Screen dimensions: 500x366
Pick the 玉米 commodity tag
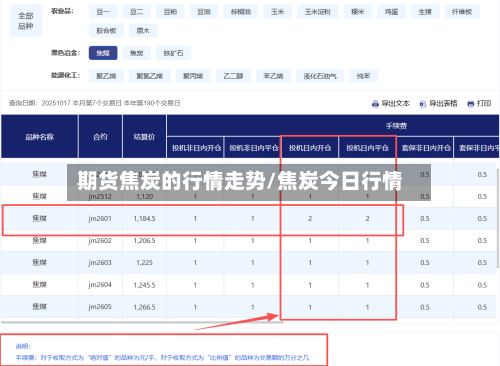pyautogui.click(x=277, y=12)
